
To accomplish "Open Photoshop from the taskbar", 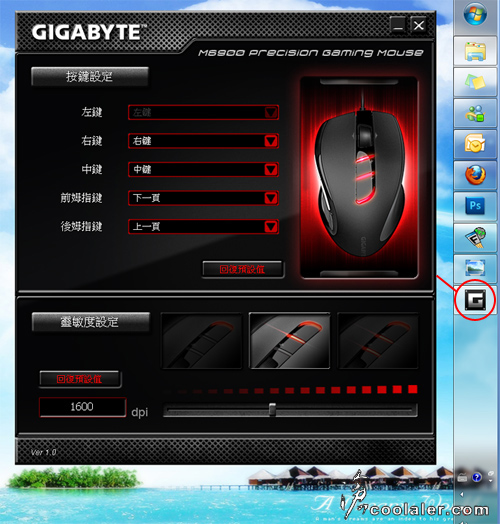I will tap(475, 206).
